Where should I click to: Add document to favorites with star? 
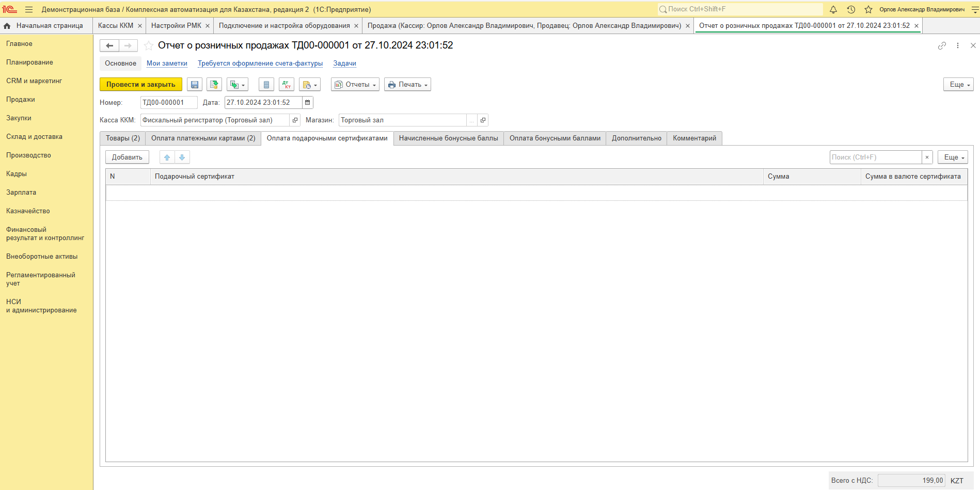(149, 45)
